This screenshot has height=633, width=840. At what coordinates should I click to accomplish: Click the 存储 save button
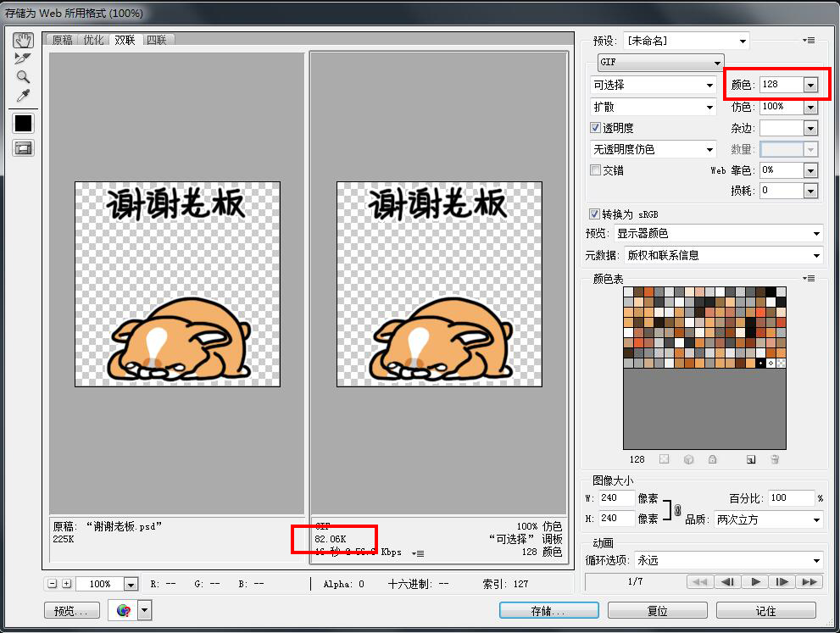tap(549, 610)
